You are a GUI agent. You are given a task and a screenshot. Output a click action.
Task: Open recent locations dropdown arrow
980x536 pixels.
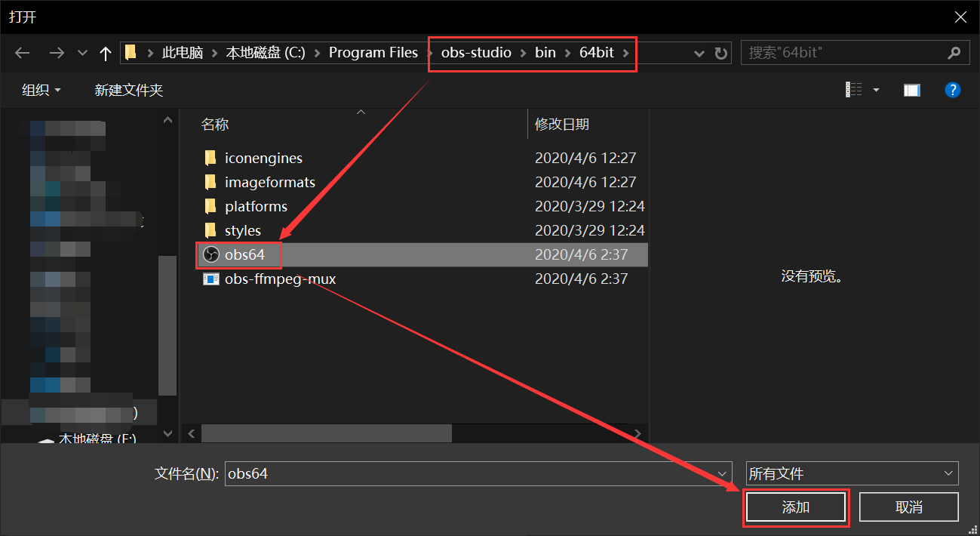(83, 53)
